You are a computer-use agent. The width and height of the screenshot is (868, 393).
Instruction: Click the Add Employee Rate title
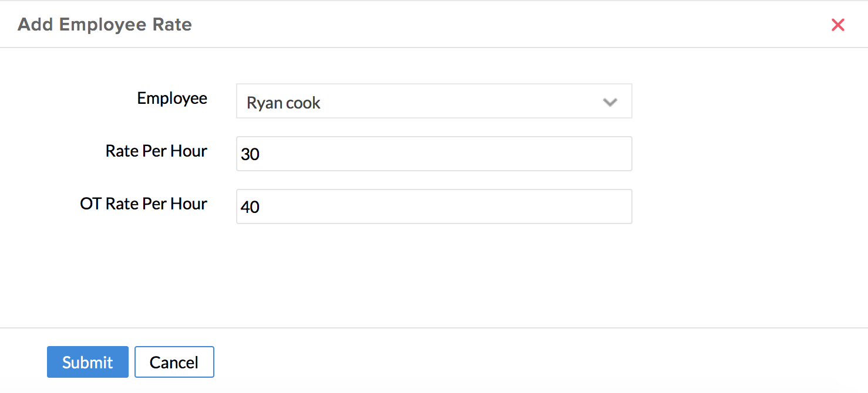click(105, 25)
